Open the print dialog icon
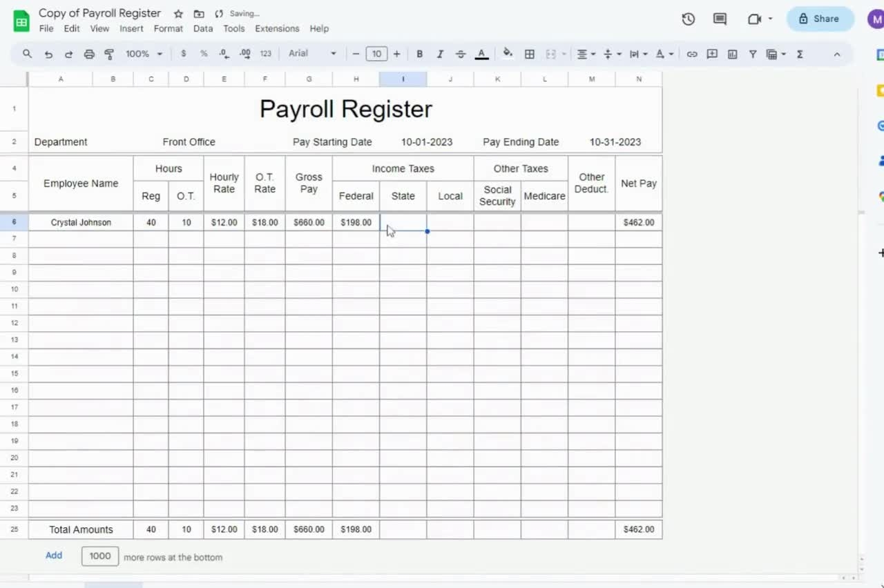884x588 pixels. tap(89, 53)
